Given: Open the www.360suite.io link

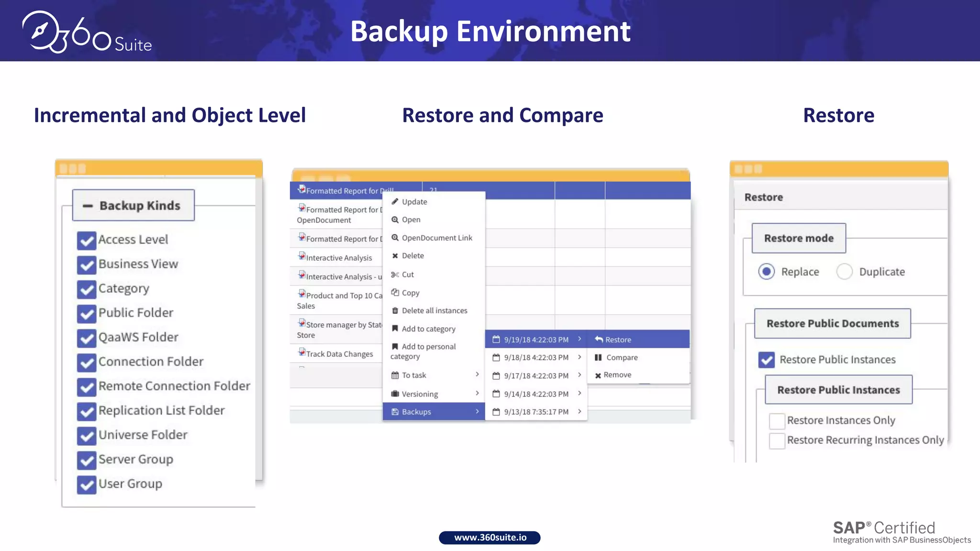Looking at the screenshot, I should (490, 538).
